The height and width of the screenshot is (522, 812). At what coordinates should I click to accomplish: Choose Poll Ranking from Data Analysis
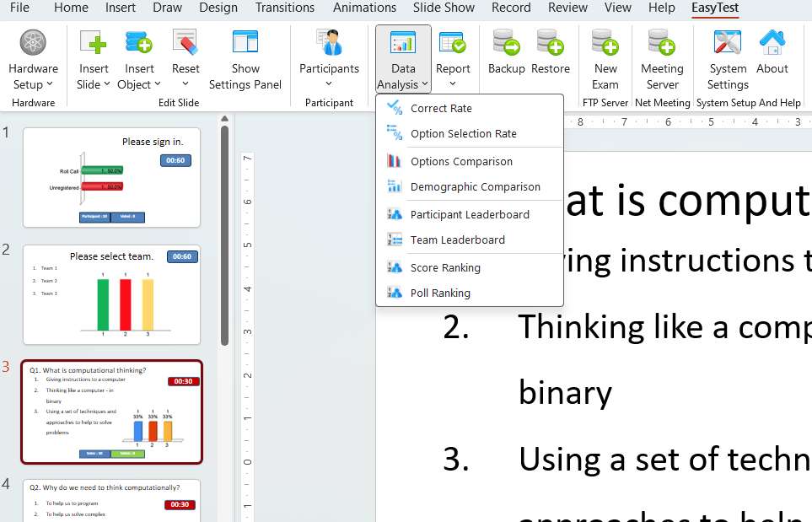(x=440, y=293)
